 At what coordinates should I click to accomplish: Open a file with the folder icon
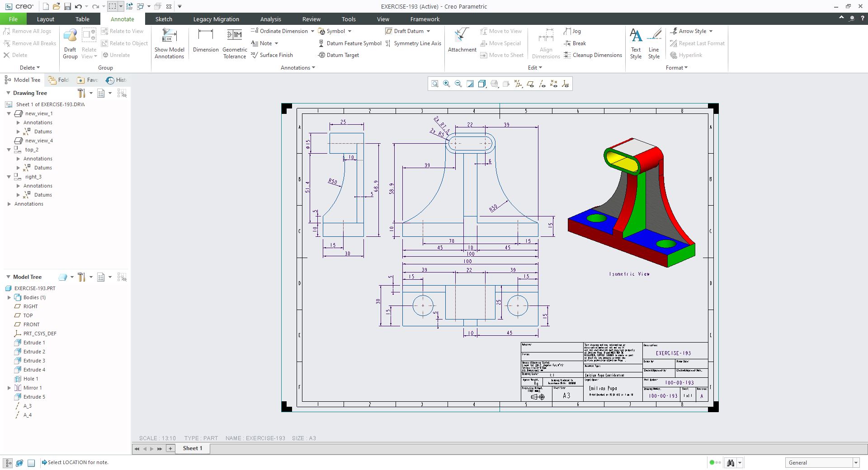pos(57,6)
